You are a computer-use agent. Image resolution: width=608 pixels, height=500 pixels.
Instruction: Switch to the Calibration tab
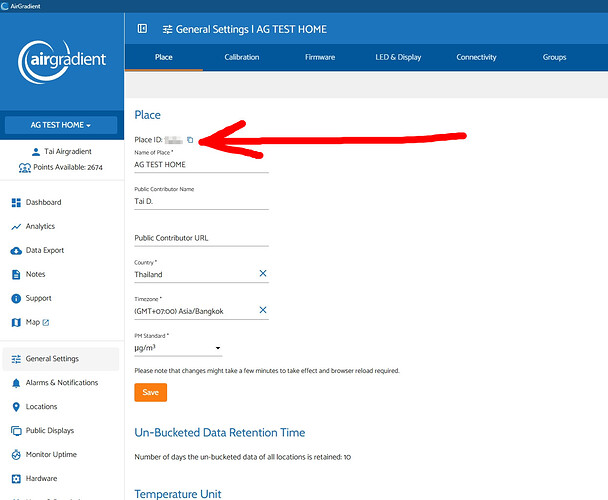242,58
